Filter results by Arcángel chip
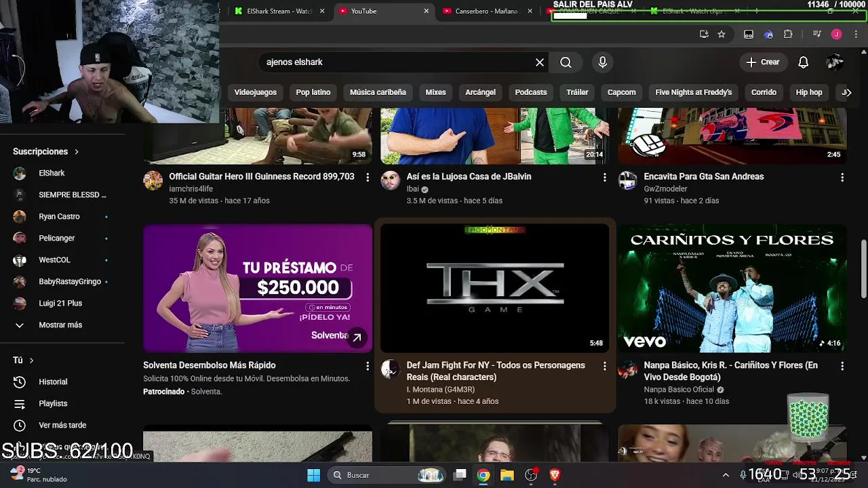This screenshot has width=868, height=488. (480, 92)
